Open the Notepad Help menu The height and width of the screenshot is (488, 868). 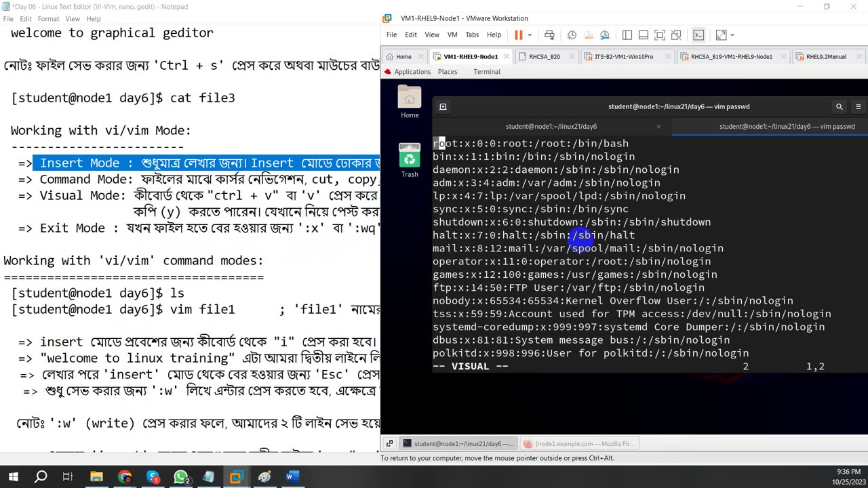pos(94,19)
